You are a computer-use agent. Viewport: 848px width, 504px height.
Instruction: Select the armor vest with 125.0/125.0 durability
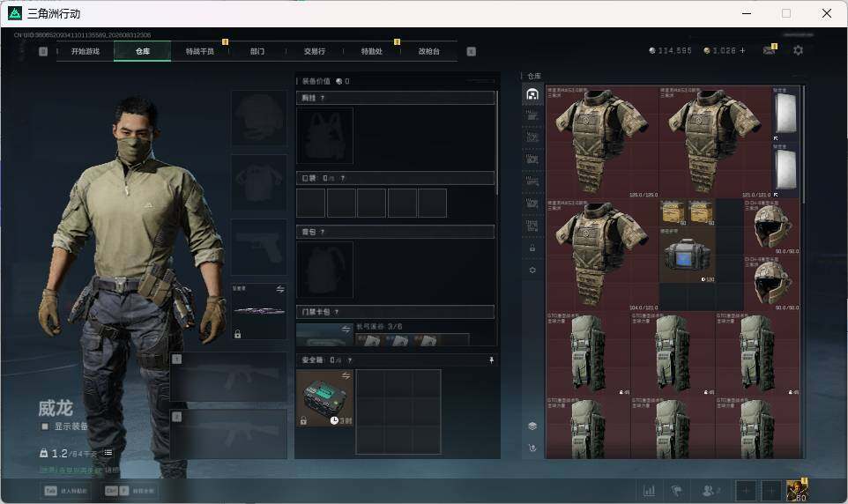click(x=602, y=142)
